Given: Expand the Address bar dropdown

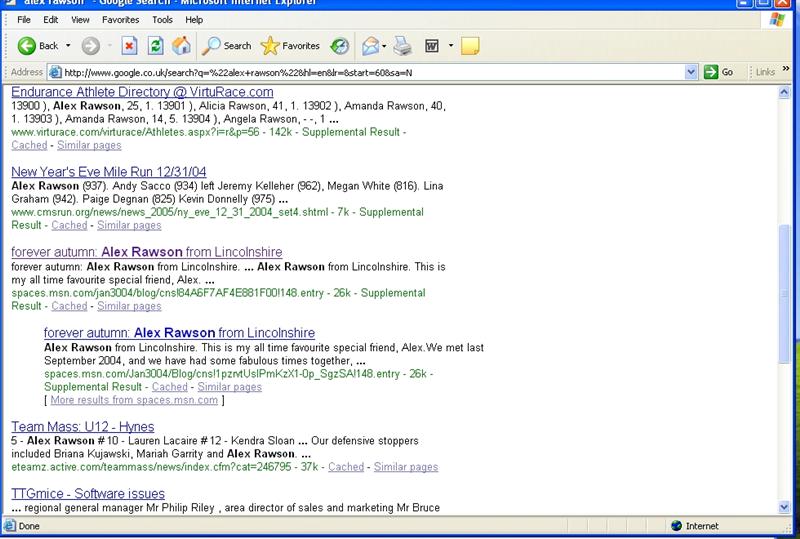Looking at the screenshot, I should click(x=691, y=72).
